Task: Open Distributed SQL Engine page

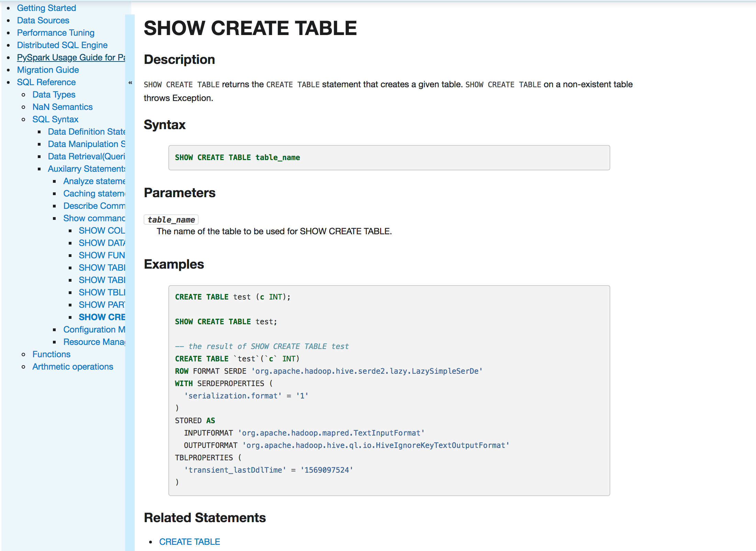Action: (x=62, y=45)
